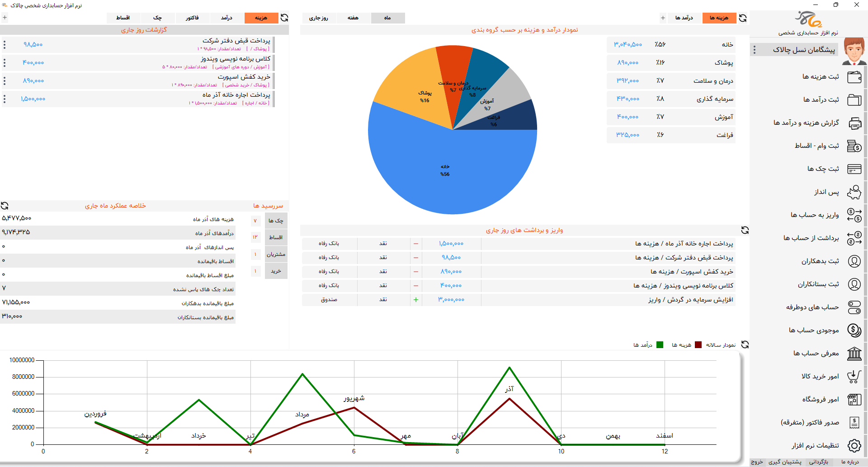This screenshot has height=467, width=868.
Task: Switch pie chart to درآمد ها view
Action: tap(684, 18)
